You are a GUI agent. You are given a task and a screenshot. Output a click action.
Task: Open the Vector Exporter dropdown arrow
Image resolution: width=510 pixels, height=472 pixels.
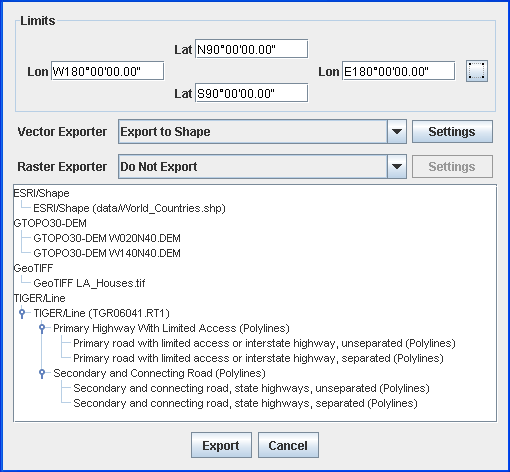point(397,132)
